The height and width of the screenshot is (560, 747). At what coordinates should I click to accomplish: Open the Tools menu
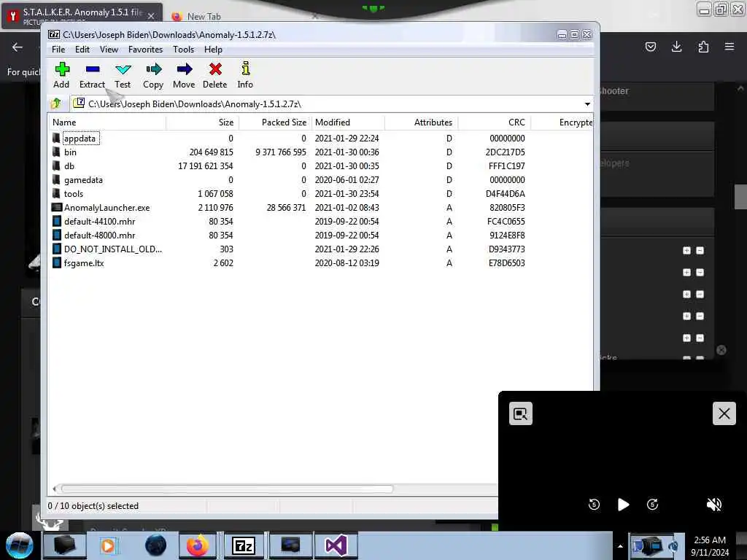tap(183, 50)
